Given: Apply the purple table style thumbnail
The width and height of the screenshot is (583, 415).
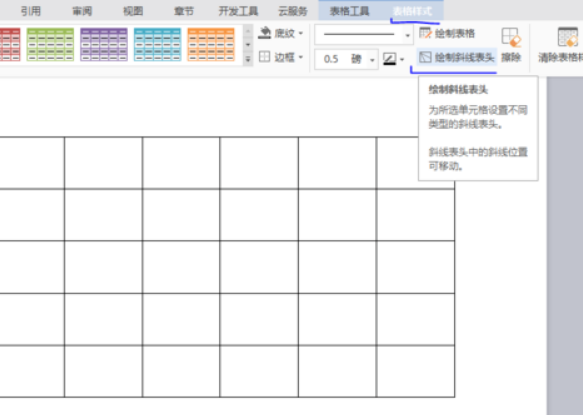Looking at the screenshot, I should point(104,44).
